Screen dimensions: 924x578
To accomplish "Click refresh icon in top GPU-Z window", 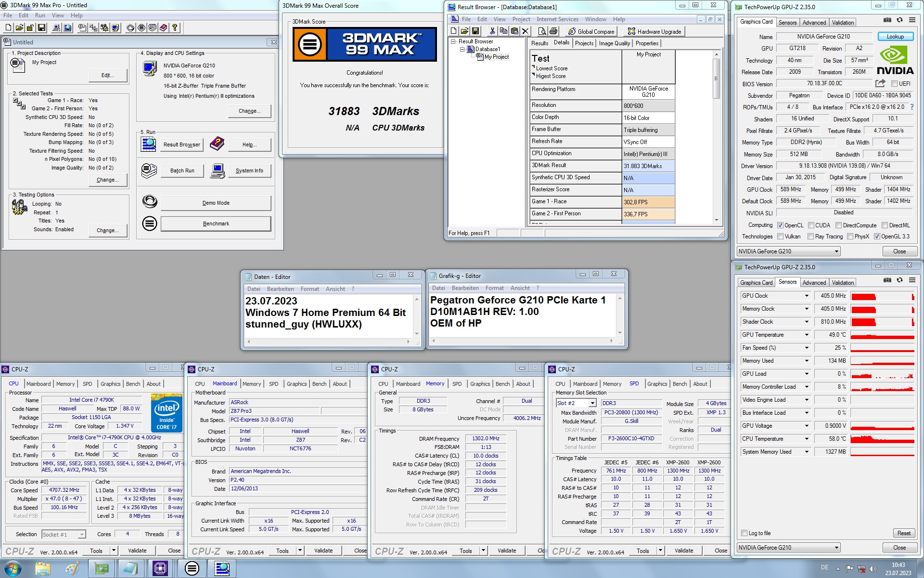I will tap(899, 20).
